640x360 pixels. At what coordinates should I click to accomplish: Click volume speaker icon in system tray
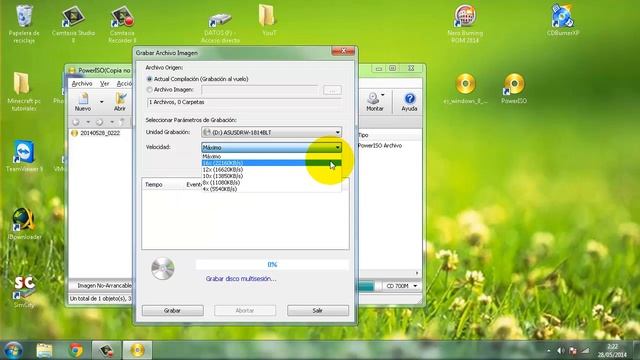coord(561,351)
